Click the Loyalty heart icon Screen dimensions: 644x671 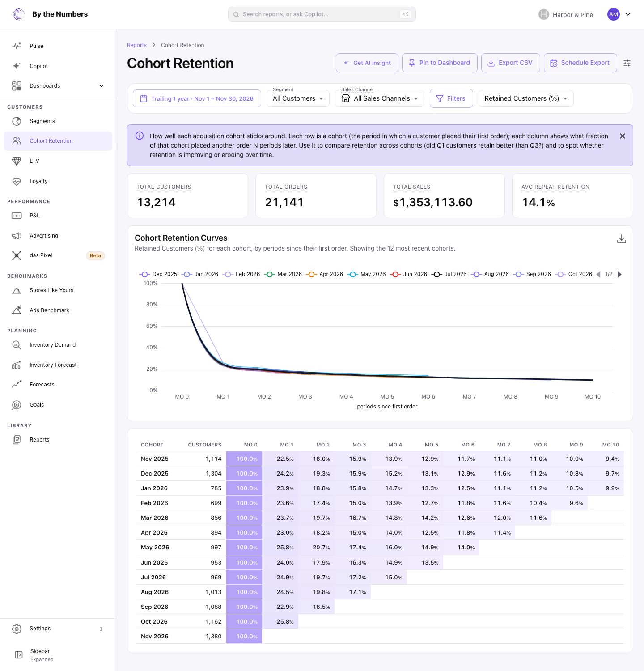17,181
